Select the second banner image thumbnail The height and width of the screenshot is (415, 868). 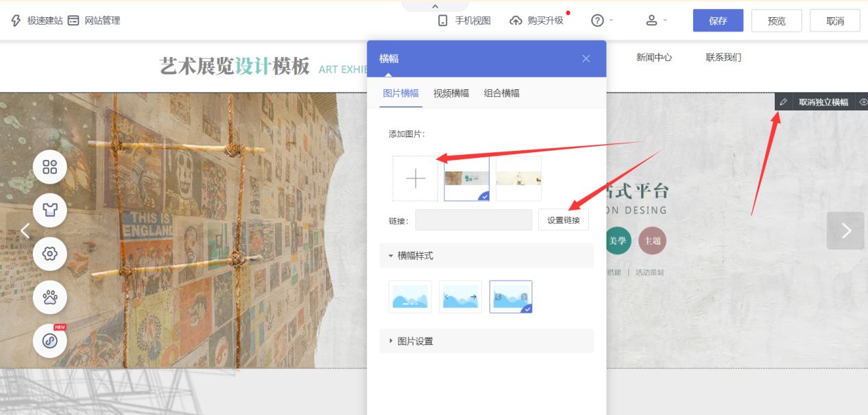(518, 178)
